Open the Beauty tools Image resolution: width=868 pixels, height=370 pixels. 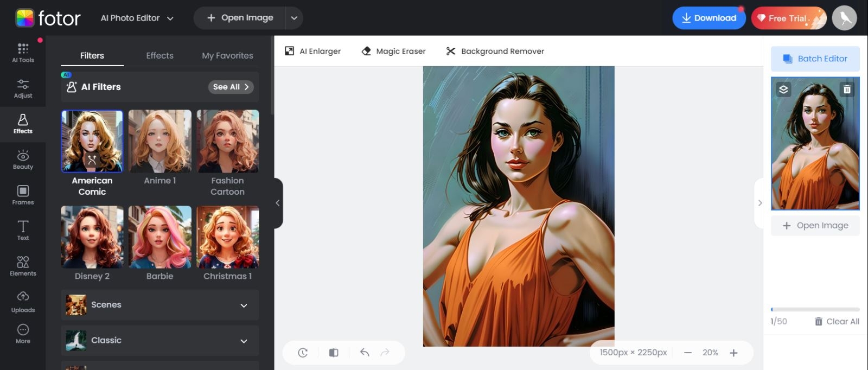(x=23, y=160)
